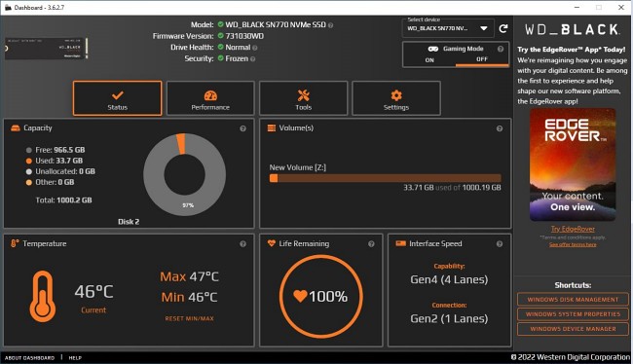The image size is (633, 364).
Task: Click the Gaming Mode controller icon
Action: [x=432, y=49]
